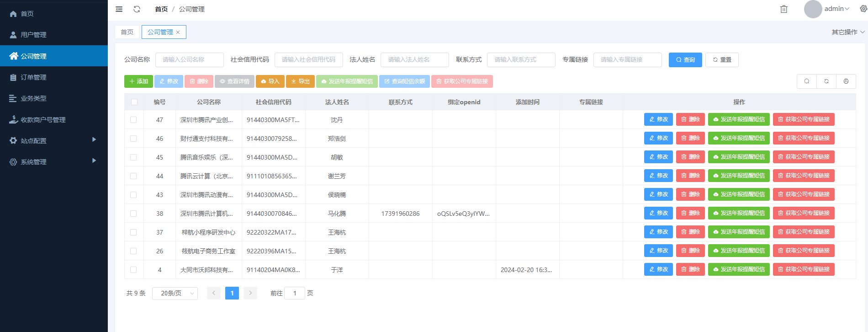Click the refresh icon beside the breadcrumb
Viewport: 868px width, 332px height.
[137, 9]
